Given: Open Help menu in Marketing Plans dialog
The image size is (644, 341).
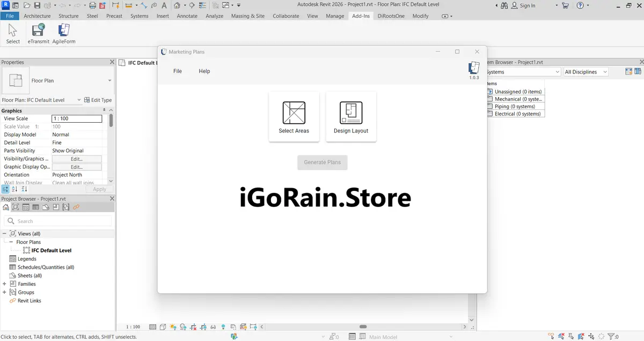Looking at the screenshot, I should point(204,71).
